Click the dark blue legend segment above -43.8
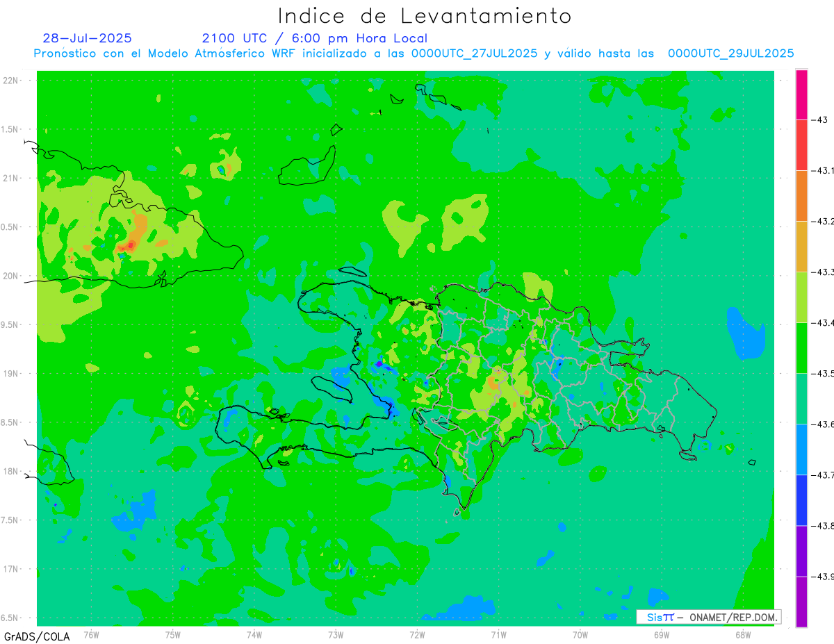 801,499
